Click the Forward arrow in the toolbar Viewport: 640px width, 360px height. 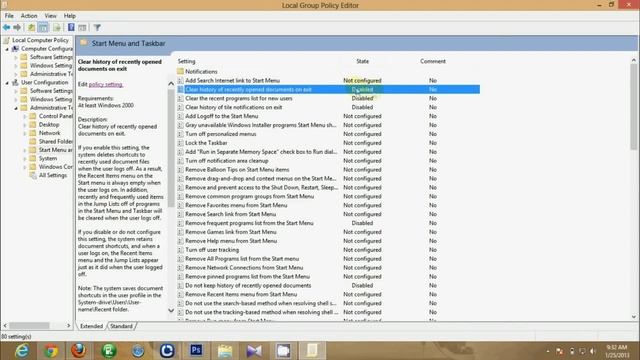(x=17, y=27)
